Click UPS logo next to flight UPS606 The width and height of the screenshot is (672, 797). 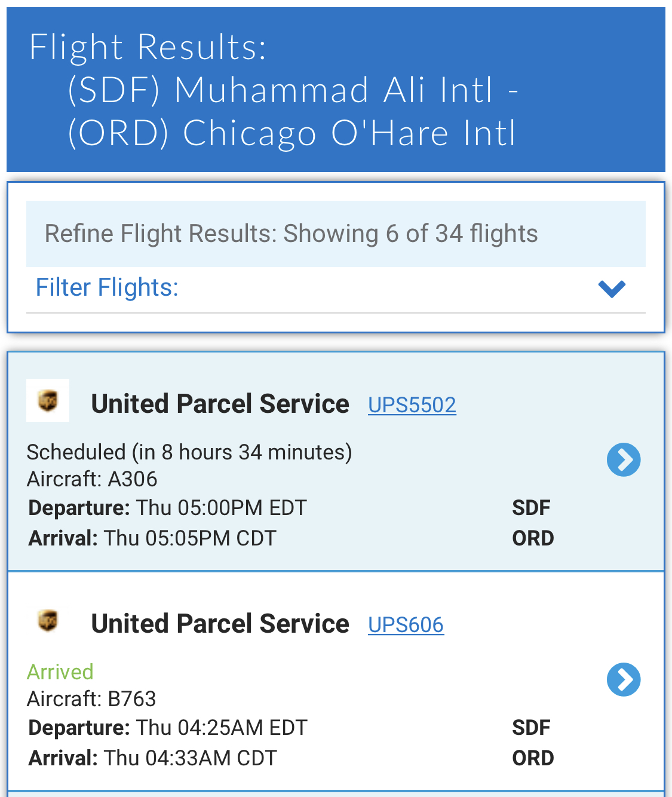click(x=48, y=620)
